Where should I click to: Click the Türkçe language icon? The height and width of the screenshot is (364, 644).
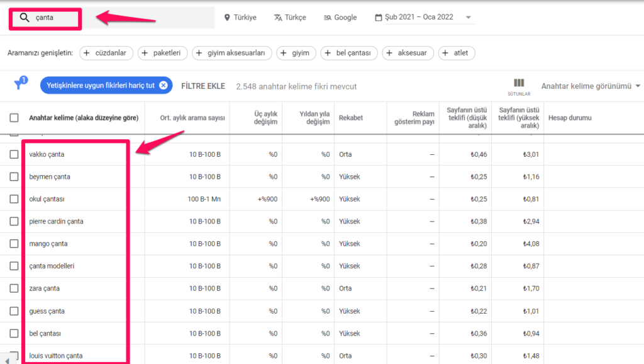coord(278,18)
